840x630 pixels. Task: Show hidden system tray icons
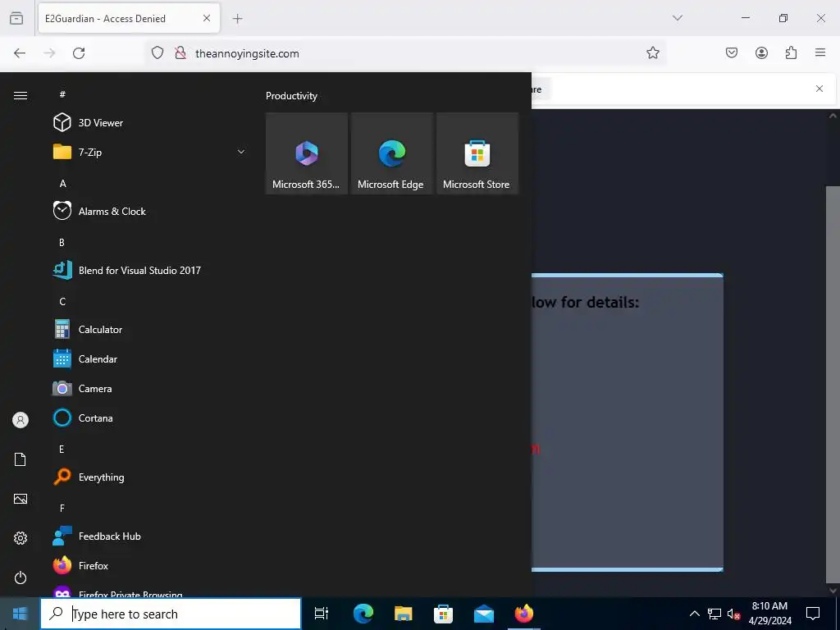[694, 614]
